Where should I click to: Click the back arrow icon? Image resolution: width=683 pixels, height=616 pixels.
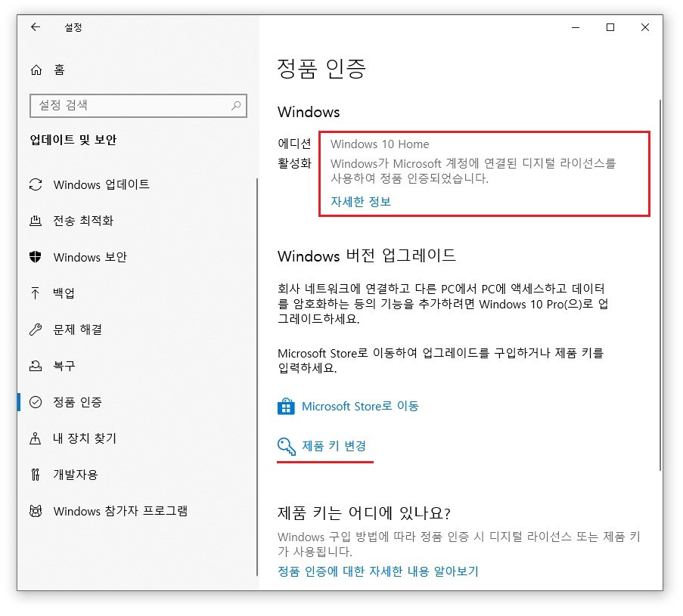36,27
